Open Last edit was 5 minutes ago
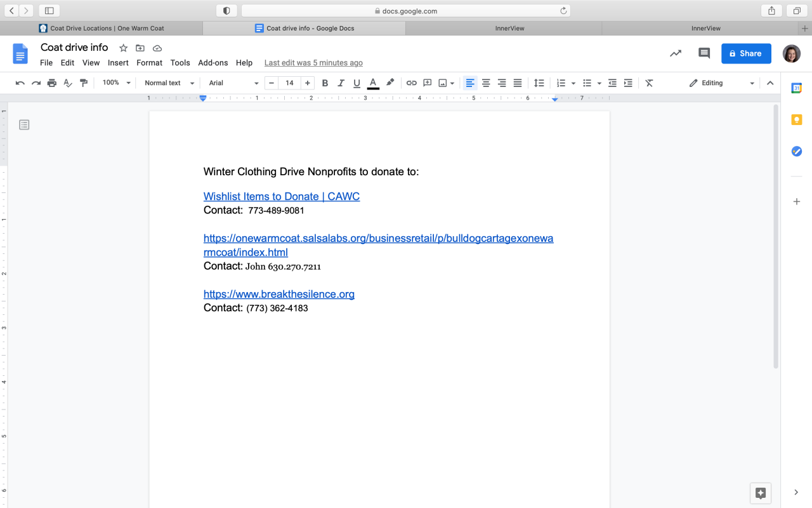Image resolution: width=812 pixels, height=508 pixels. (313, 63)
